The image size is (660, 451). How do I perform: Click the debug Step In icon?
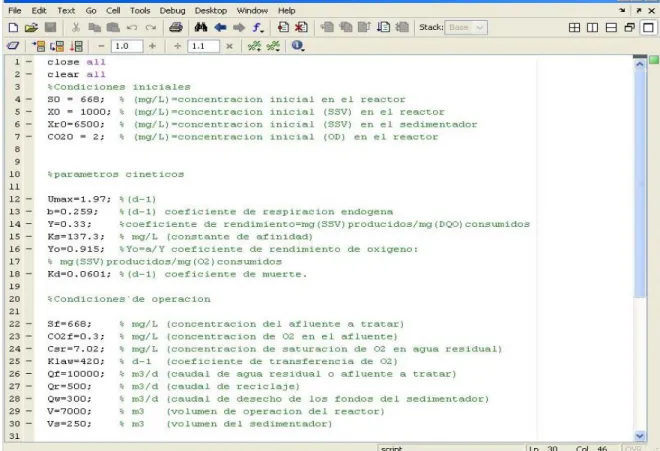pos(346,28)
